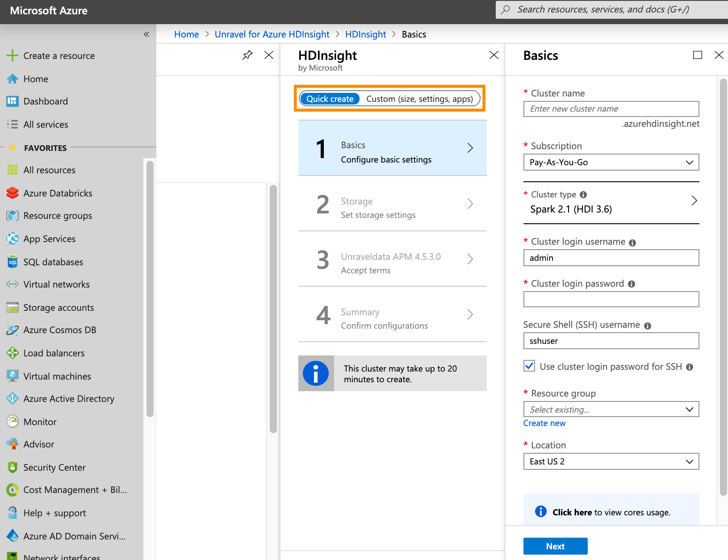Open the Subscription Pay-As-You-Go dropdown

point(611,162)
